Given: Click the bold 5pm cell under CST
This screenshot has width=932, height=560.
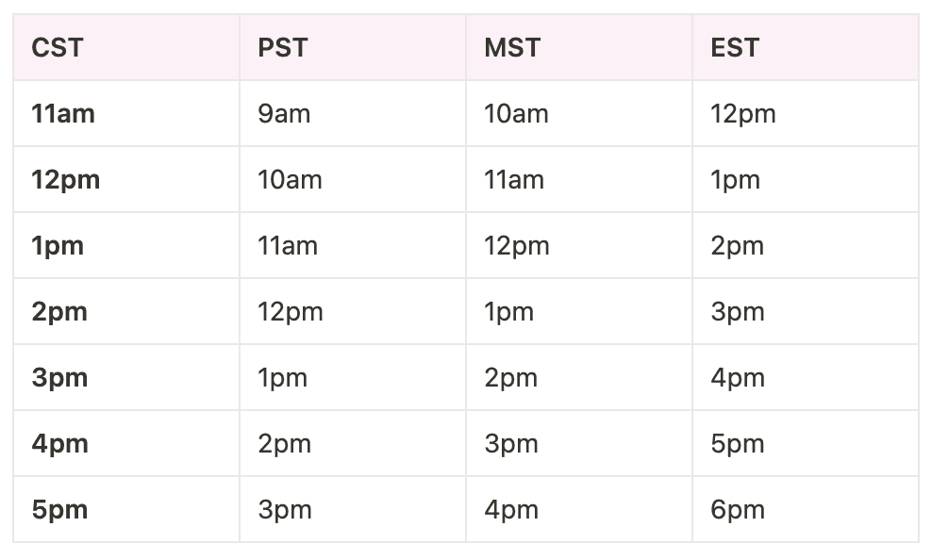Looking at the screenshot, I should 59,510.
